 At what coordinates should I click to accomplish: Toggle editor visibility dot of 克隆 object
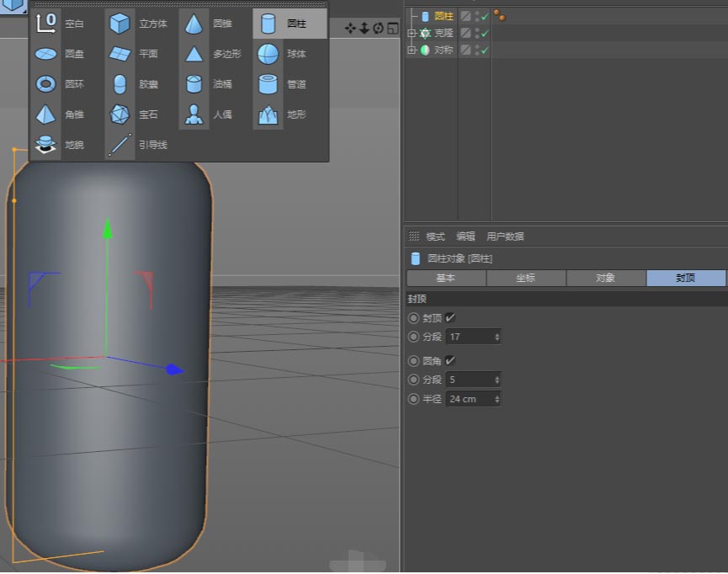[x=477, y=31]
